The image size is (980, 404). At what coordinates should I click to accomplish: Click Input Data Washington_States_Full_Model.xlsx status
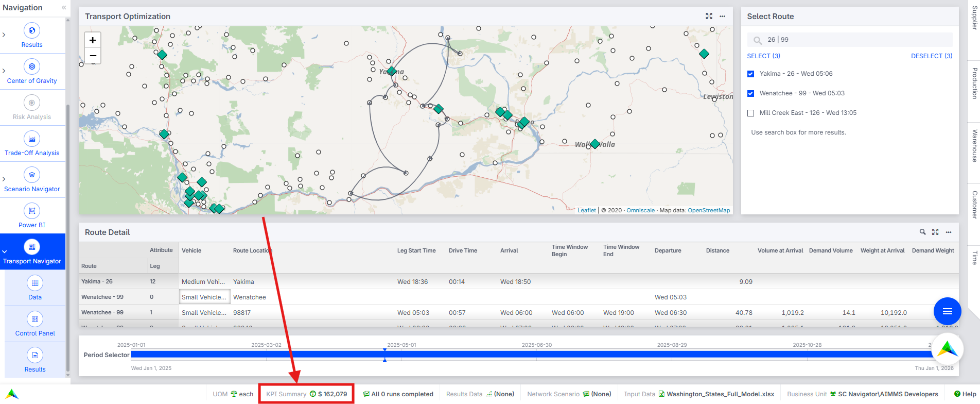click(x=699, y=394)
